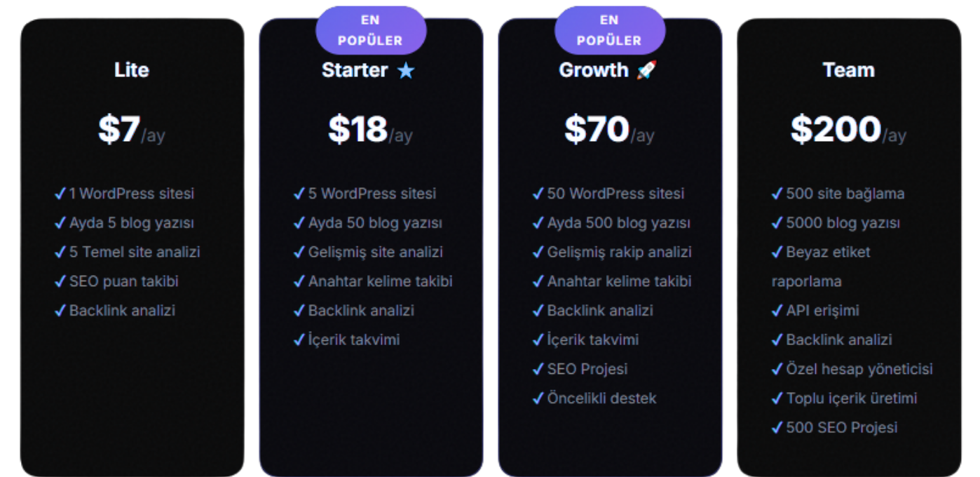This screenshot has width=980, height=477.
Task: Click the checkmark beside "Gelişmiş rakip analizi"
Action: pyautogui.click(x=538, y=253)
